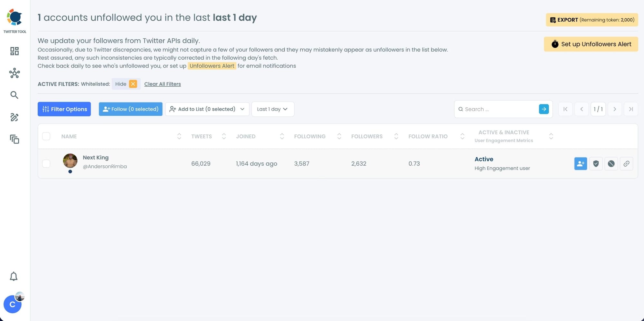The width and height of the screenshot is (644, 321).
Task: Open the dashboard panel from the sidebar
Action: 14,51
